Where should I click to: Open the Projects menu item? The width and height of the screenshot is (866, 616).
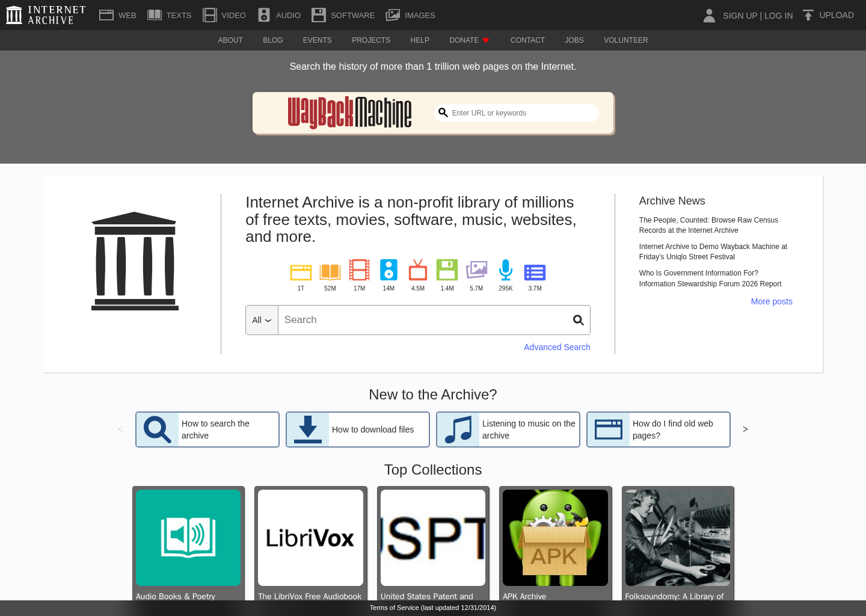[x=371, y=40]
